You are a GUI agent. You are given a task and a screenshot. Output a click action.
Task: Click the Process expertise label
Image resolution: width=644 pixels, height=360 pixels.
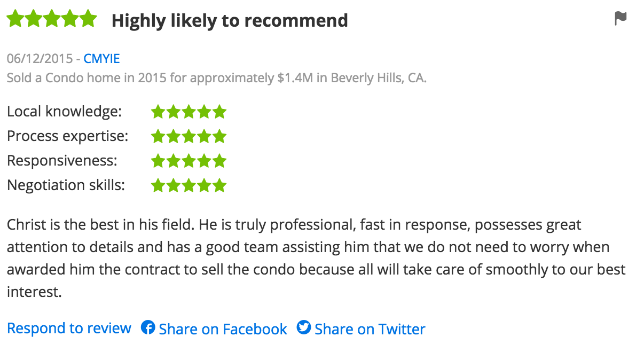click(67, 136)
